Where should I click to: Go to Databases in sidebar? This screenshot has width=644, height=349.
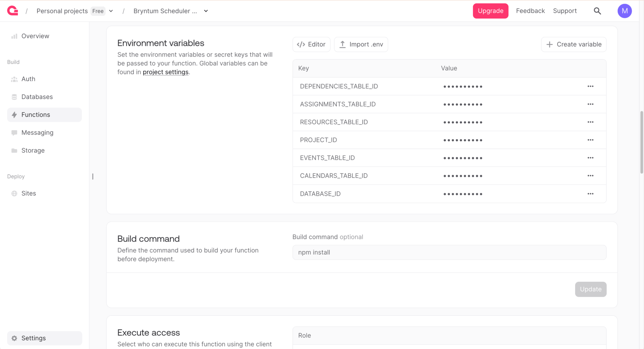37,97
